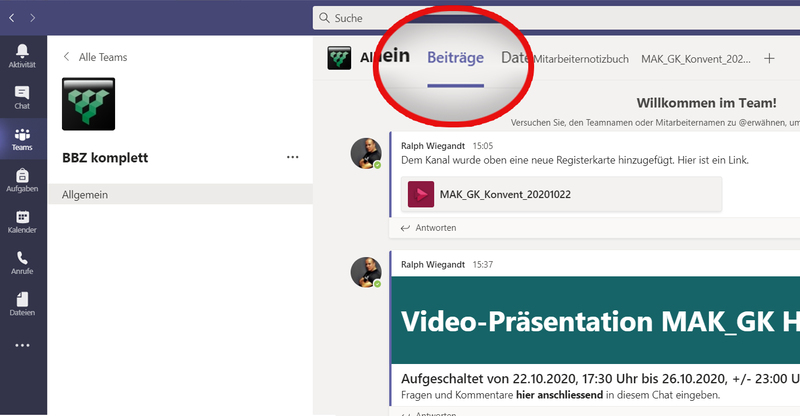Screen dimensions: 800x416
Task: Click Antworten under the 15:05 post
Action: (429, 228)
